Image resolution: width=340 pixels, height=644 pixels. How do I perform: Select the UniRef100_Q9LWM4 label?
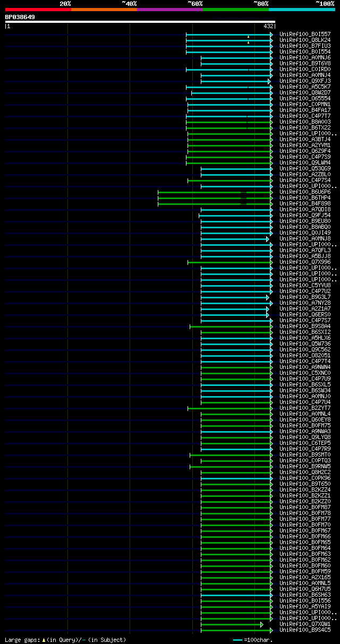[305, 162]
